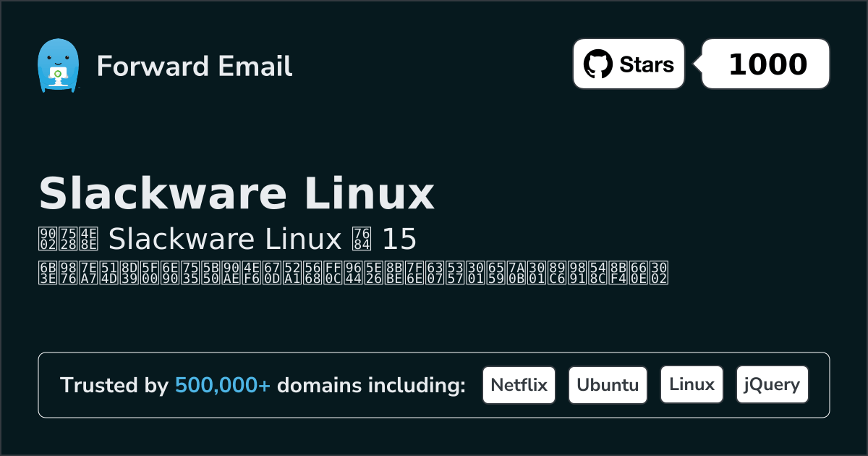Click the Forward Email mascot logo
This screenshot has width=868, height=456.
pos(57,65)
